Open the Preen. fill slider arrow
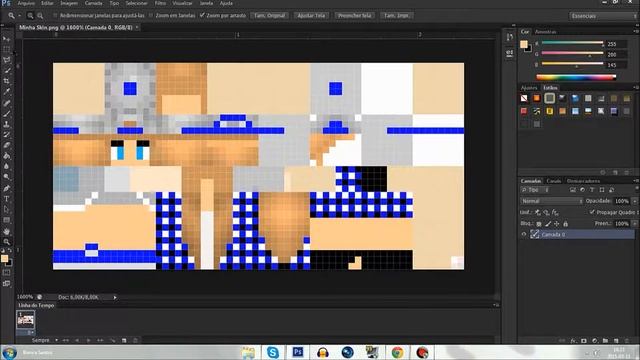Viewport: 640px width, 360px height. point(634,224)
